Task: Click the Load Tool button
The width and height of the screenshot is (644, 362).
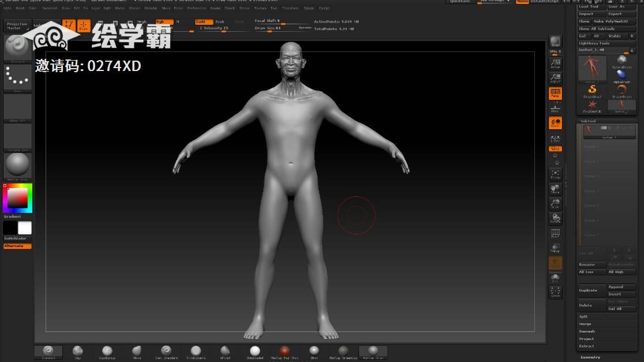Action: point(592,6)
